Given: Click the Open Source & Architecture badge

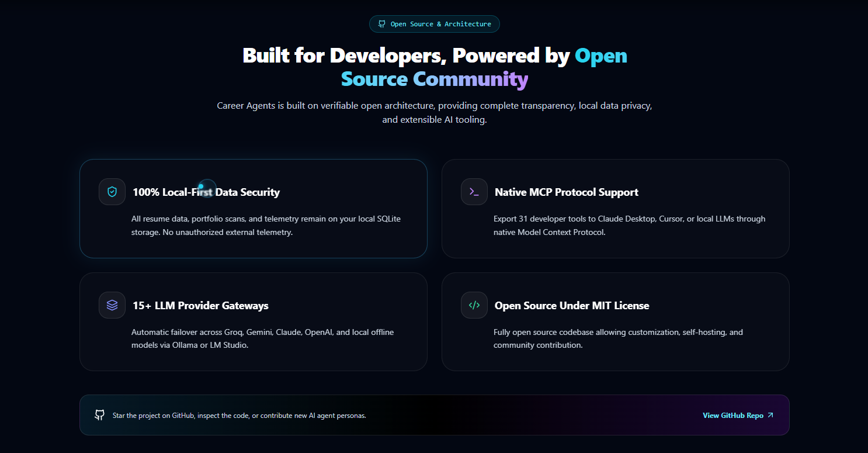Looking at the screenshot, I should tap(435, 24).
